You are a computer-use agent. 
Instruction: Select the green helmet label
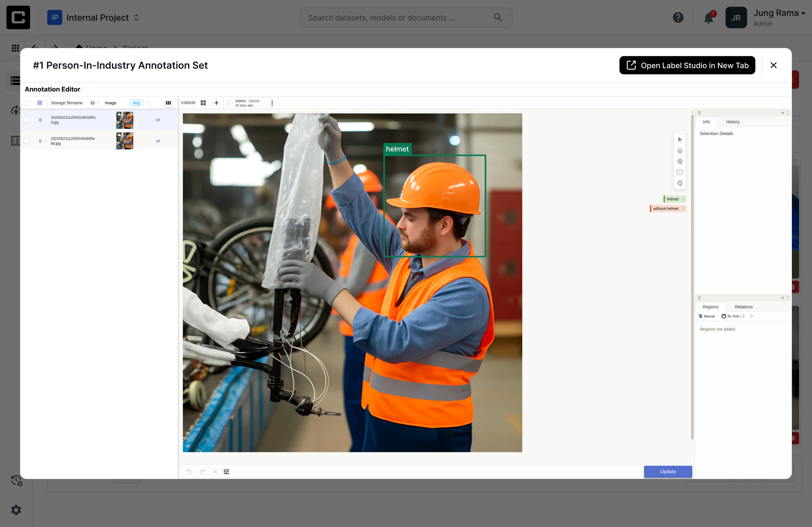click(x=675, y=199)
